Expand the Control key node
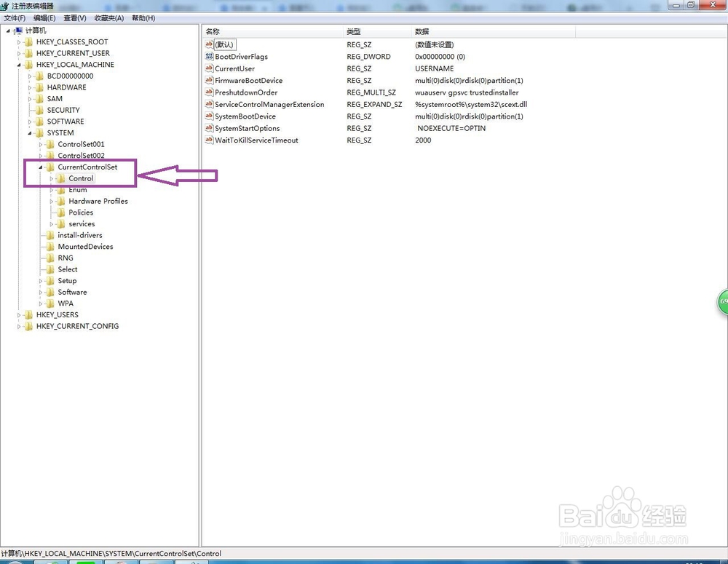 (52, 179)
